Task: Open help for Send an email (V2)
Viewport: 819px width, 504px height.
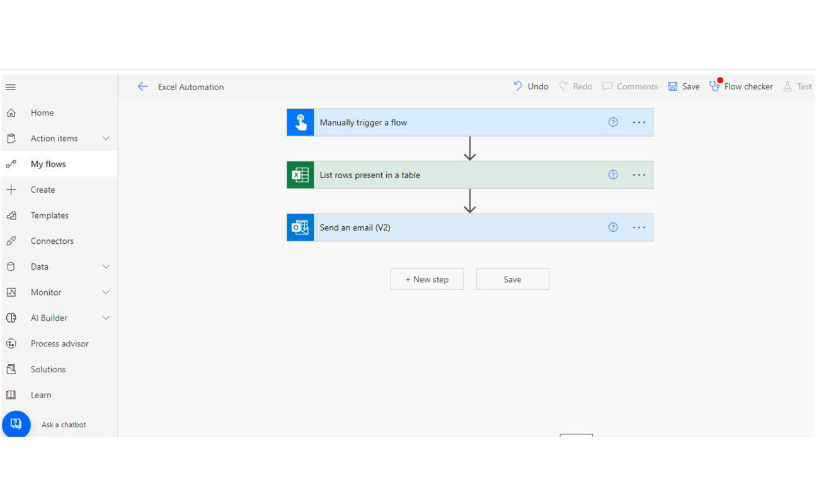Action: point(613,227)
